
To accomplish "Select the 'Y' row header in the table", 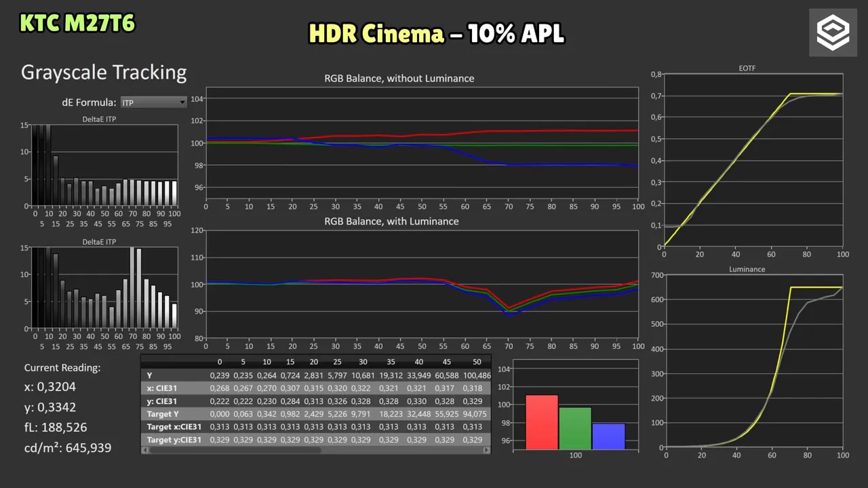I will (x=150, y=375).
